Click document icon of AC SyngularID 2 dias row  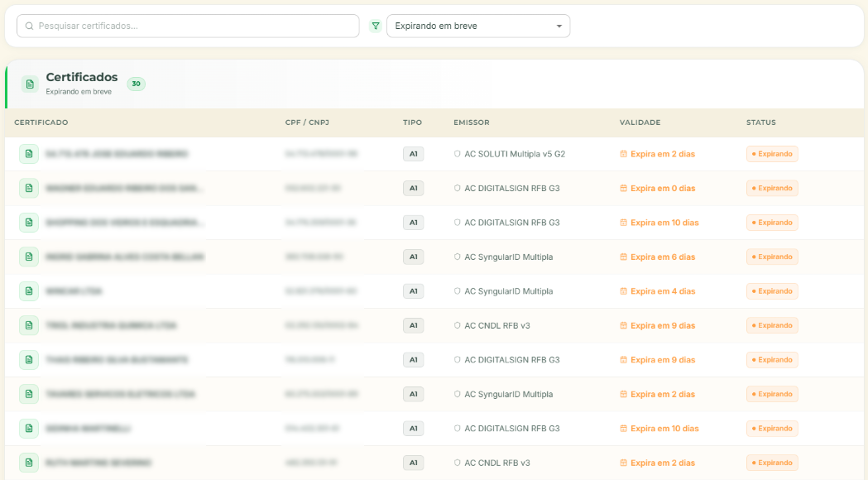point(29,394)
